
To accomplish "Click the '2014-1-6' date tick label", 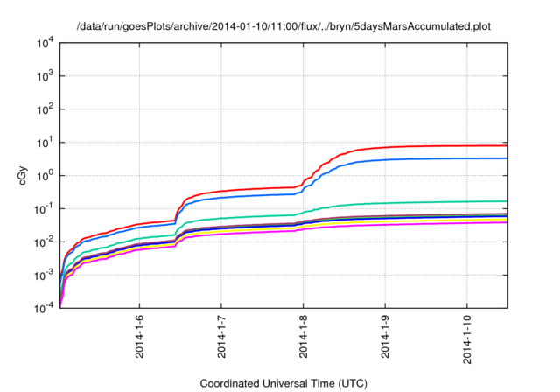I will point(139,336).
